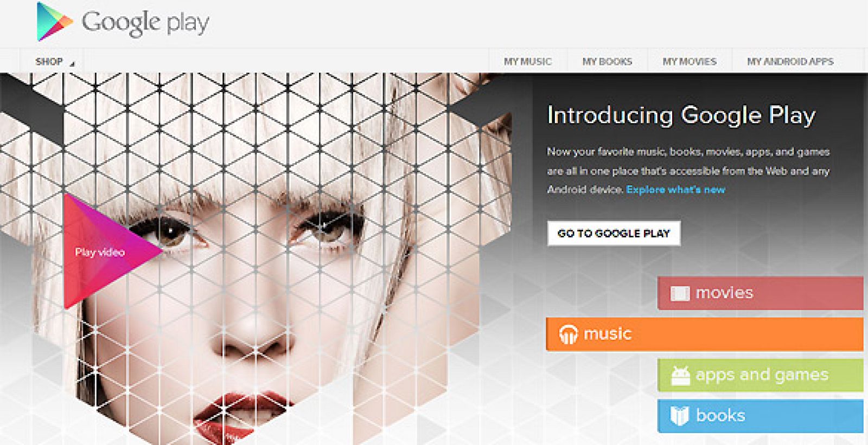Follow the Explore what's new link
This screenshot has height=445, width=868.
[675, 189]
